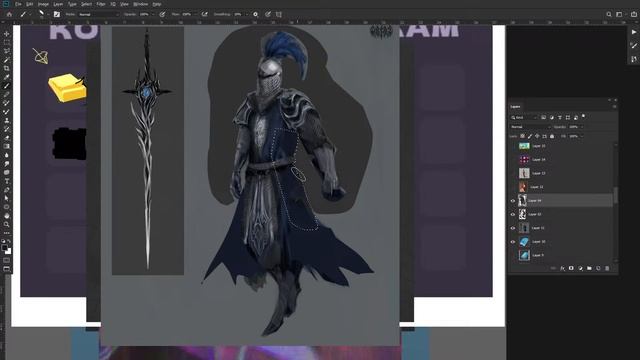Open the Edit Toolbar three-dots button

pos(7,233)
